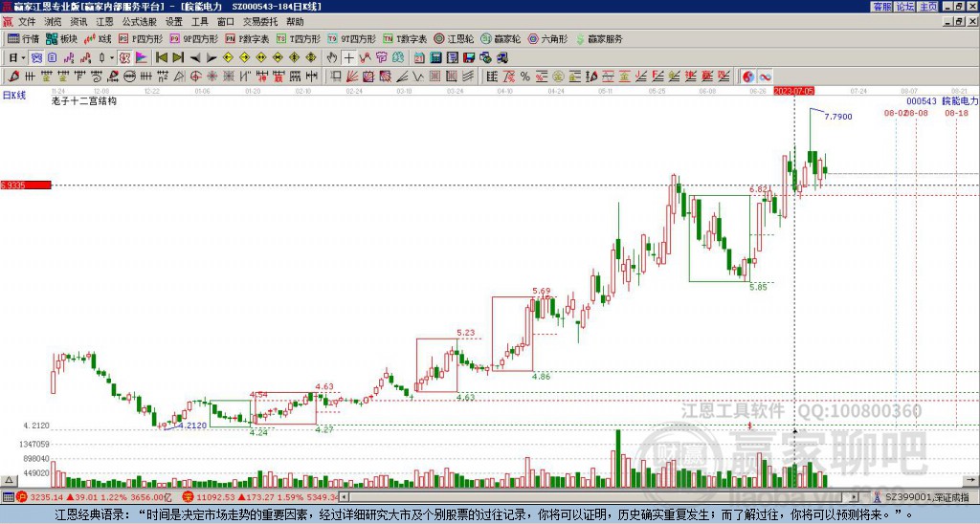This screenshot has height=524, width=980.
Task: Select the red starburst tool
Action: (x=212, y=76)
